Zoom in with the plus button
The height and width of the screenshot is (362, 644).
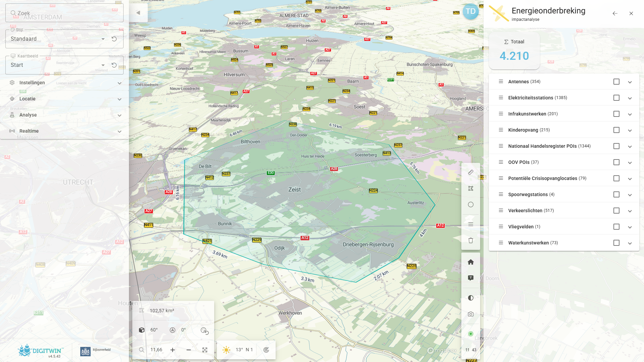(x=172, y=350)
